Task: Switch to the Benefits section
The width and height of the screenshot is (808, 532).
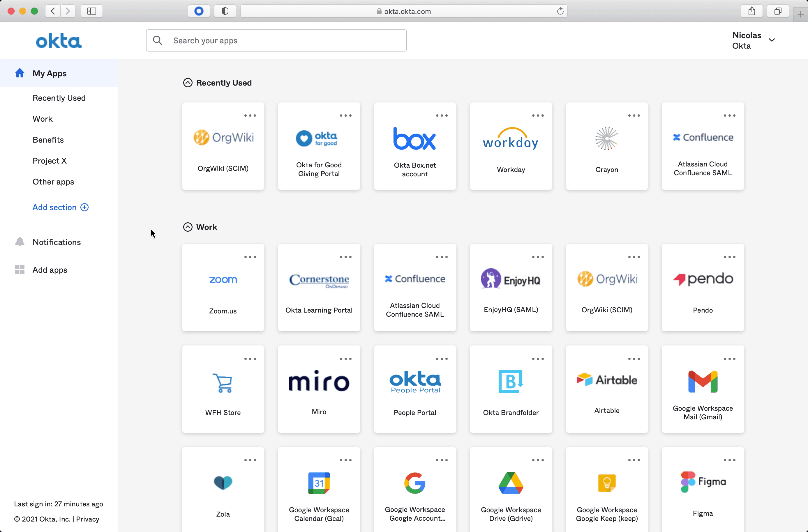Action: coord(48,139)
